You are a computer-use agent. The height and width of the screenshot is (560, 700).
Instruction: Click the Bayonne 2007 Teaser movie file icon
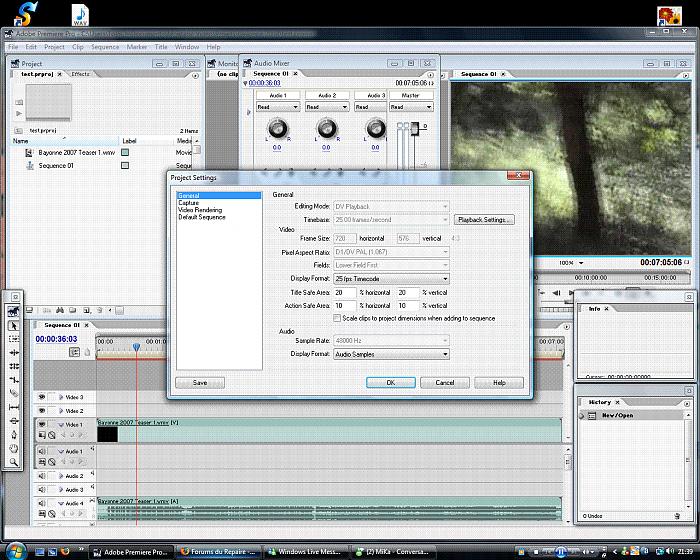[29, 153]
